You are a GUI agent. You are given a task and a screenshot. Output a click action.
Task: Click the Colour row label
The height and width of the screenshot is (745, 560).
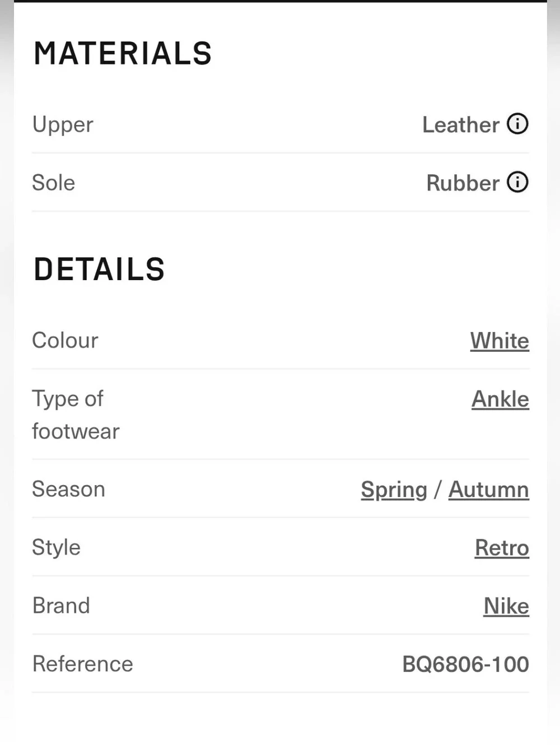point(65,340)
